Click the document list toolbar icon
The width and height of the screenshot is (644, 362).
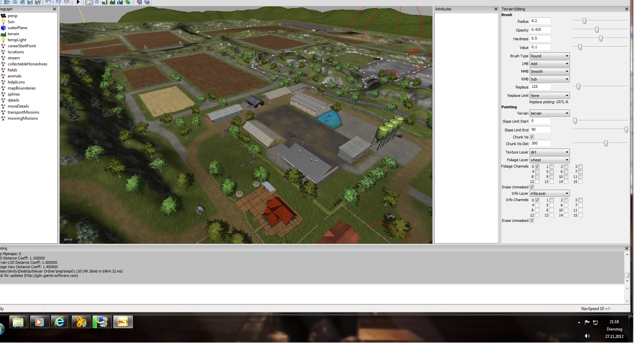(15, 2)
